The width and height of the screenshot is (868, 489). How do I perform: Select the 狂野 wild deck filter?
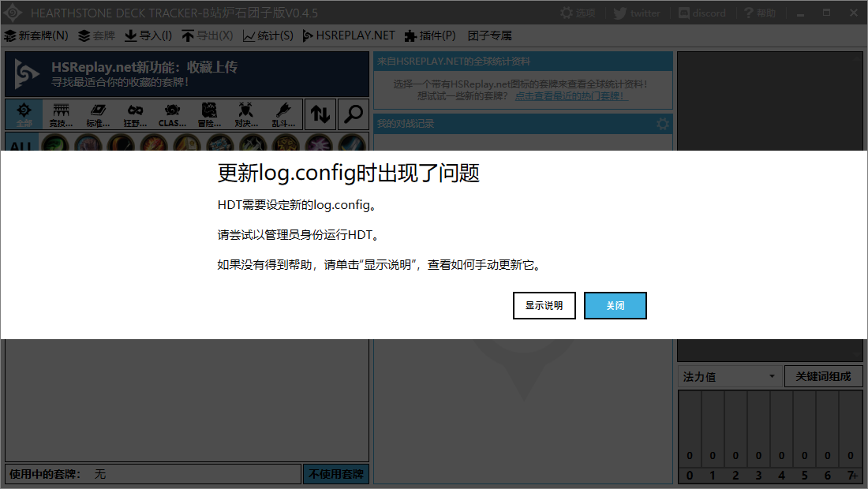[x=135, y=114]
